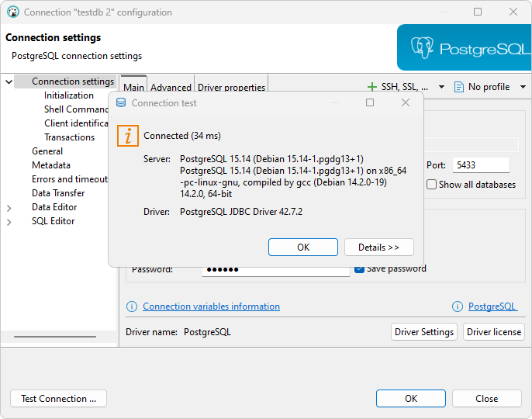Click the No profile document icon

click(459, 87)
